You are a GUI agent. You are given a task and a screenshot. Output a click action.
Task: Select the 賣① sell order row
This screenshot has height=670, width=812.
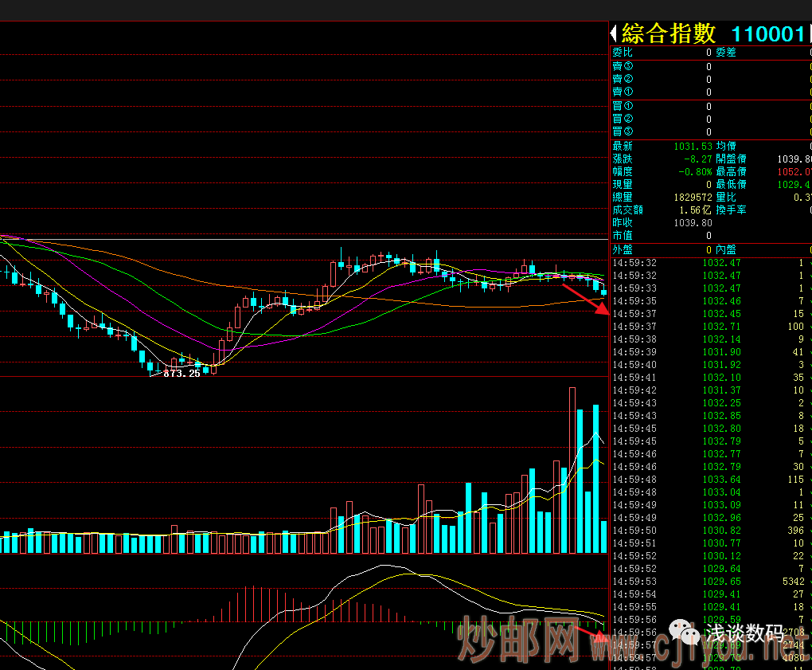click(x=661, y=92)
